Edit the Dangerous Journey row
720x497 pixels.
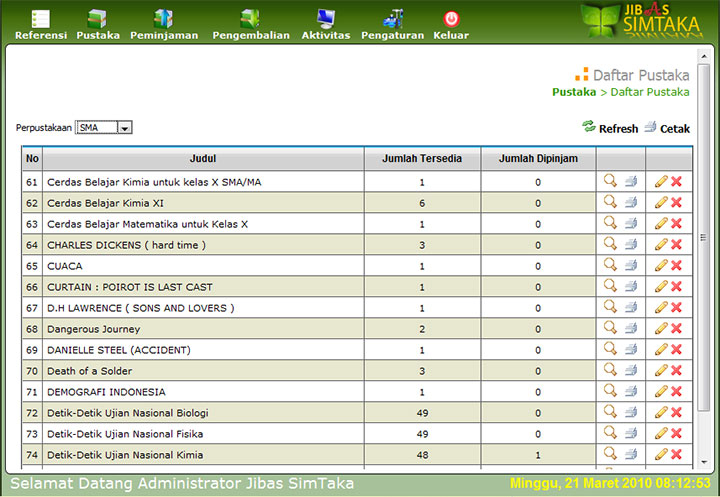[x=661, y=328]
